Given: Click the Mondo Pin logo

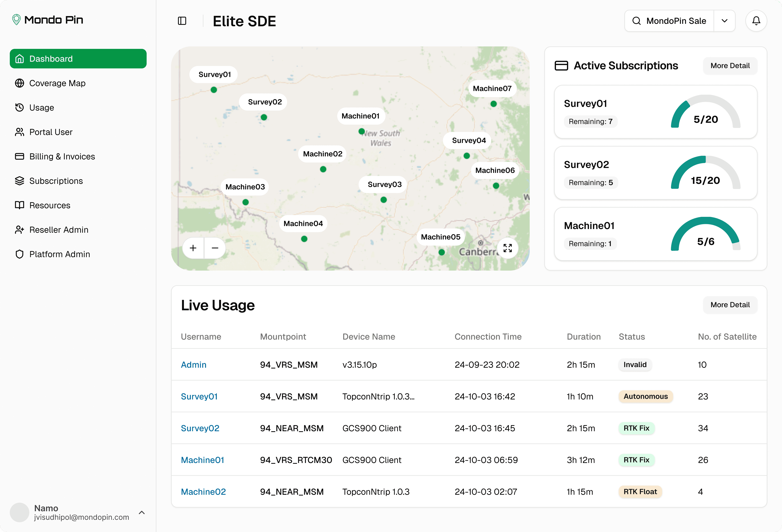Looking at the screenshot, I should [48, 20].
